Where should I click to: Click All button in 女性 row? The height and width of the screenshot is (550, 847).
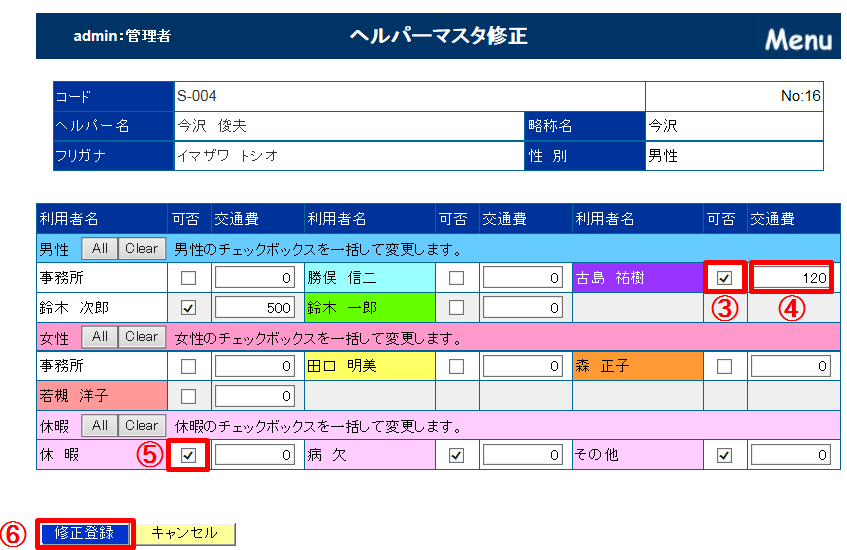(100, 337)
